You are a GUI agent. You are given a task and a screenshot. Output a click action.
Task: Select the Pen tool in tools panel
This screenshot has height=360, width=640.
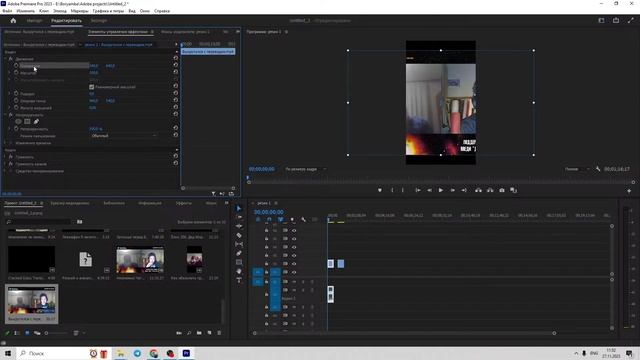tap(239, 253)
